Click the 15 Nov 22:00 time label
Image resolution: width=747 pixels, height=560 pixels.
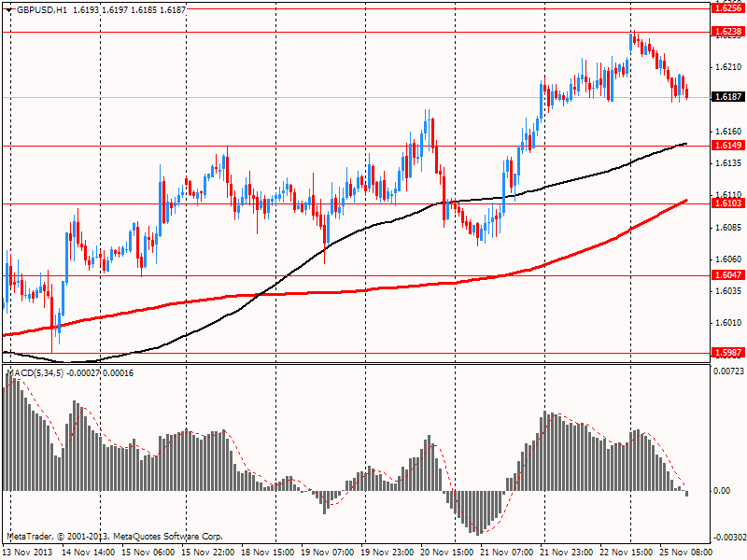point(208,553)
